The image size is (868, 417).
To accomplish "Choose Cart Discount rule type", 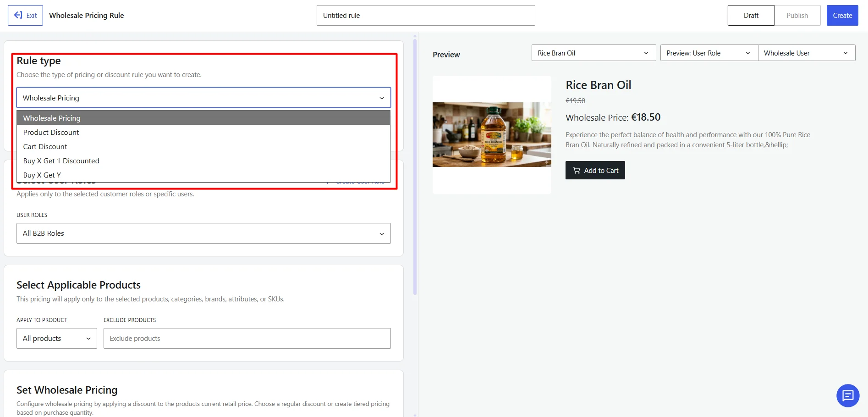I will point(203,146).
